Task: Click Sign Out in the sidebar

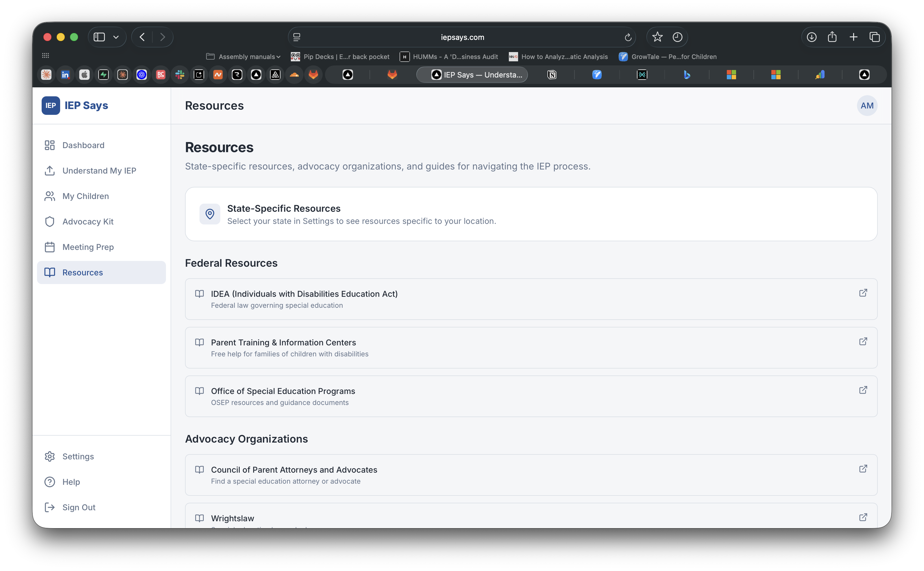Action: click(79, 508)
